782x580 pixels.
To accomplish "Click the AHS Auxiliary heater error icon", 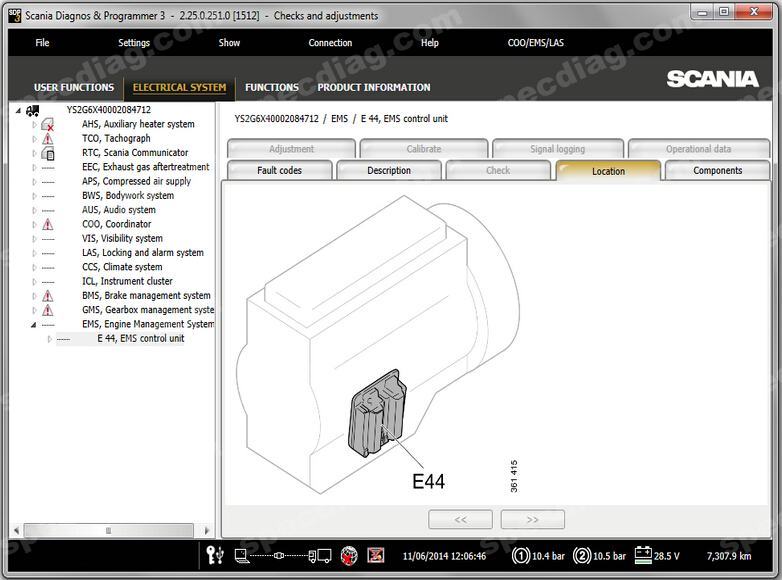I will [47, 125].
